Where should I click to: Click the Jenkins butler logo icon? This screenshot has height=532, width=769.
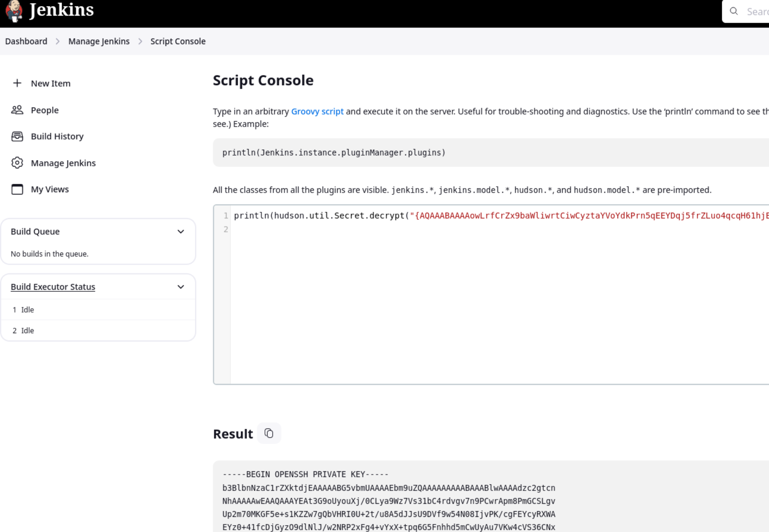tap(14, 11)
